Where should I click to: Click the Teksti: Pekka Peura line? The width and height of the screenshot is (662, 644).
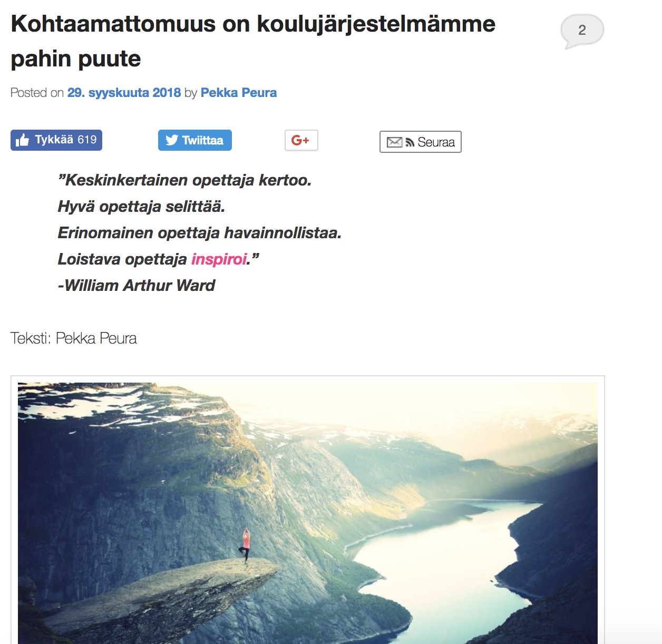74,338
